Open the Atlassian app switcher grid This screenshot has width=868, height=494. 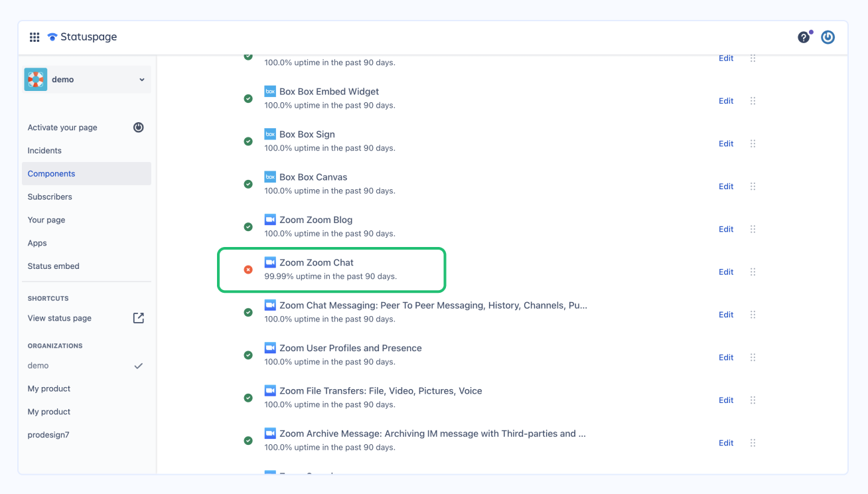tap(34, 37)
